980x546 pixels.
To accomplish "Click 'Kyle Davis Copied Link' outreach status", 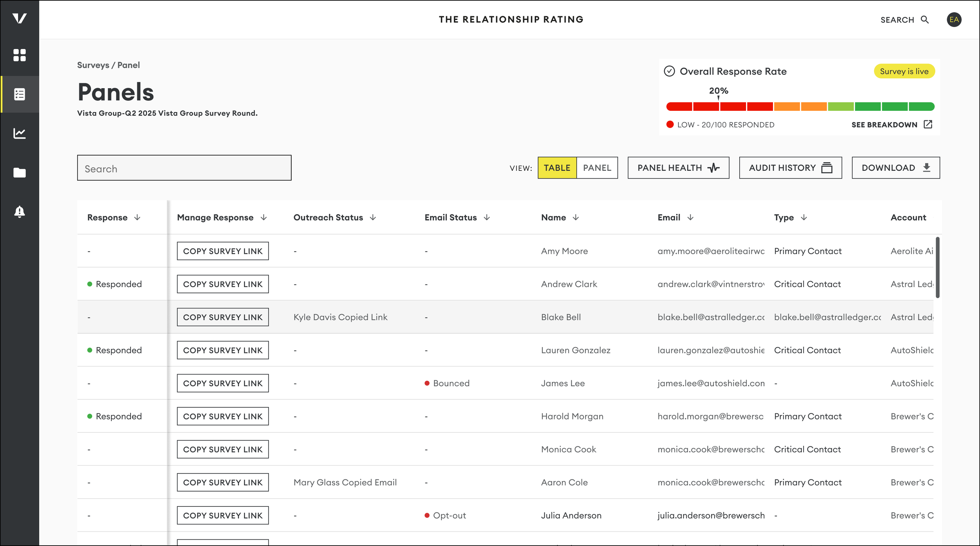I will (340, 317).
